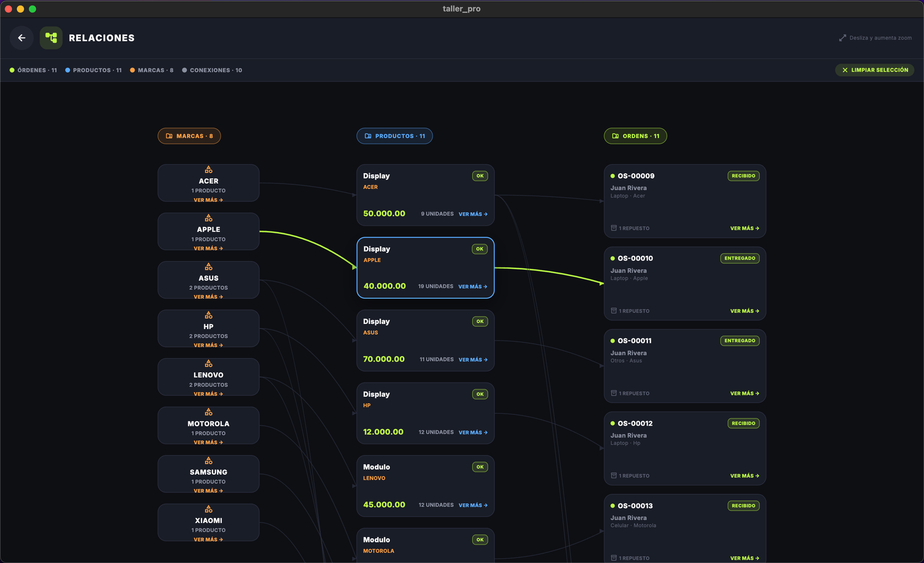Click price 70.000.00 on Display ASUS

coord(384,359)
